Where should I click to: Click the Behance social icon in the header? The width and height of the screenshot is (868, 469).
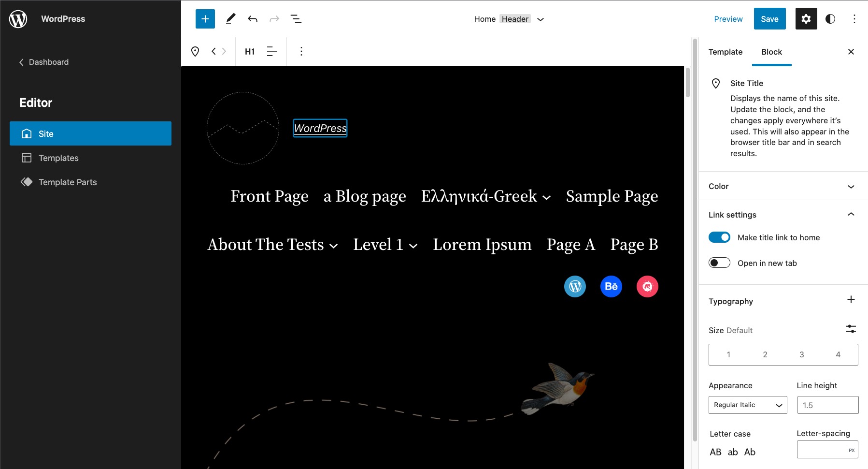point(611,286)
